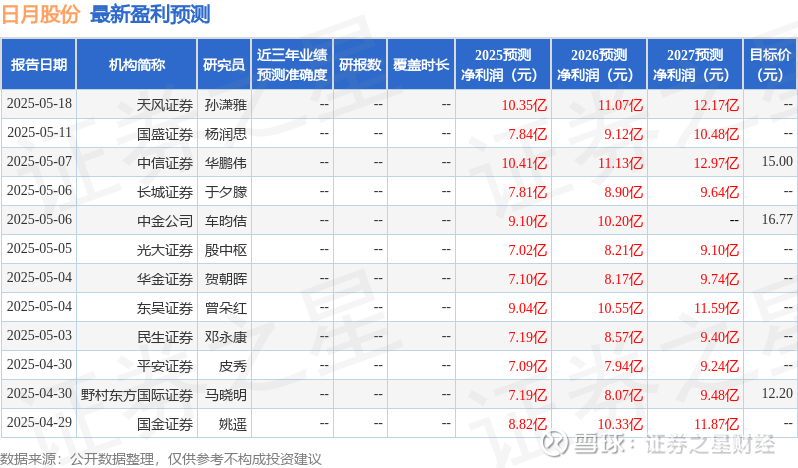Click the 12.17亿 profit value
This screenshot has width=798, height=468.
coord(716,105)
